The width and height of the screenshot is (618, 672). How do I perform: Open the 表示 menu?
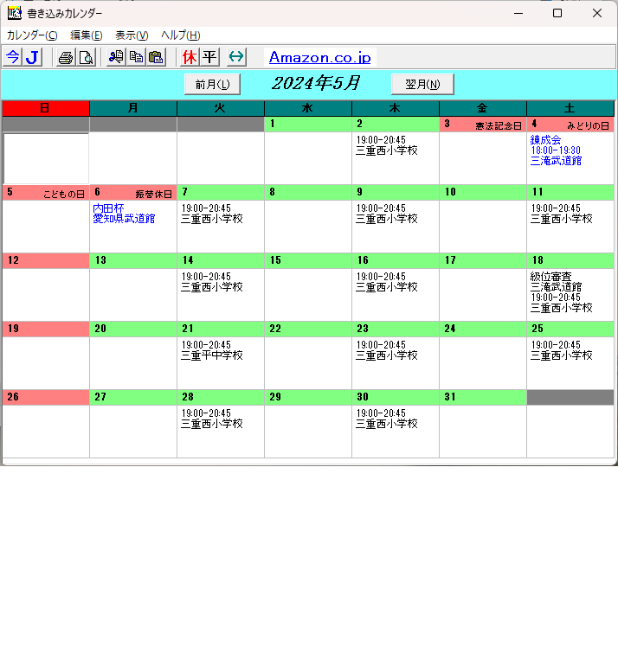(x=132, y=35)
